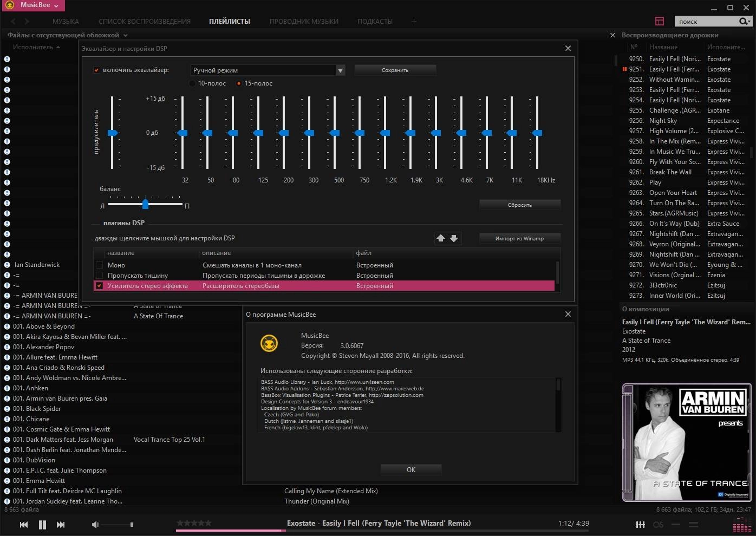The height and width of the screenshot is (536, 756).
Task: Open search options magnifier dropdown
Action: click(745, 21)
